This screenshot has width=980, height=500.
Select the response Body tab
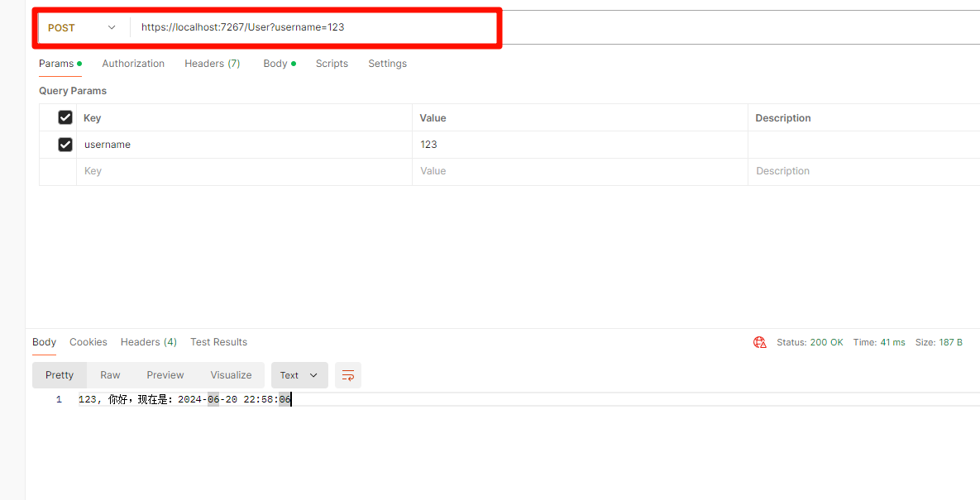coord(45,342)
